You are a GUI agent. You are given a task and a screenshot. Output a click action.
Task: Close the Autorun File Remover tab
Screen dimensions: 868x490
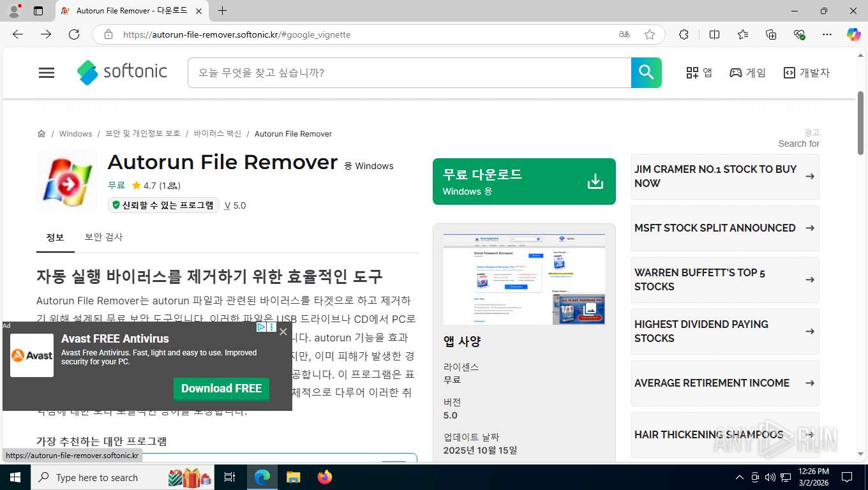199,11
